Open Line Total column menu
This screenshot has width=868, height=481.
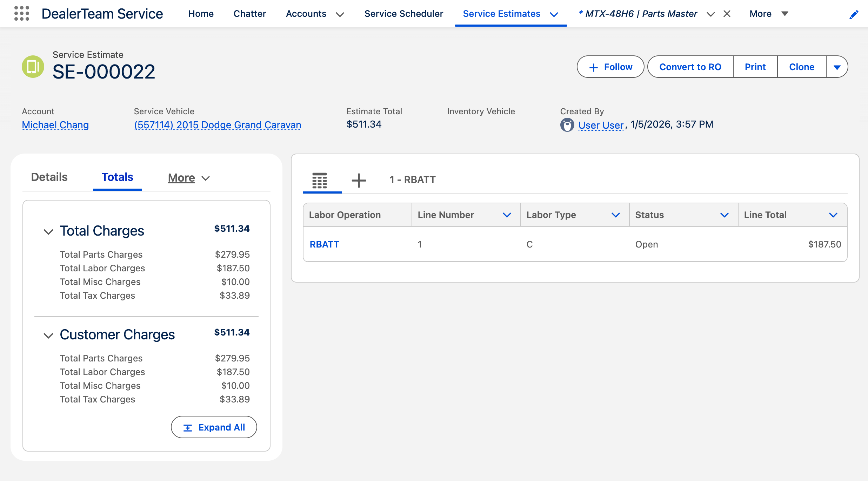point(833,215)
